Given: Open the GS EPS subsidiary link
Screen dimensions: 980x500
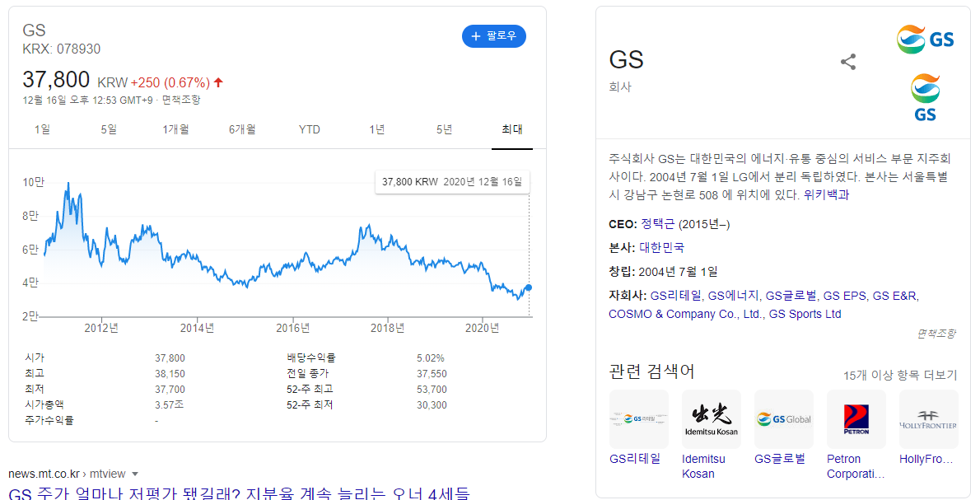Looking at the screenshot, I should (844, 296).
